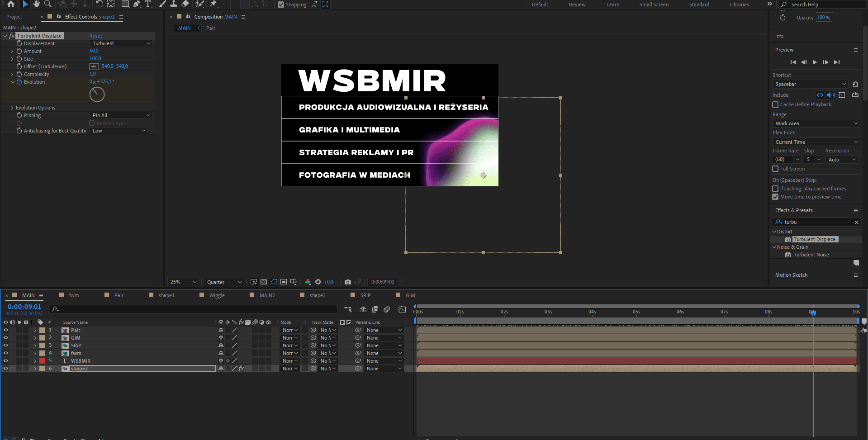Open the MAIN2 timeline tab
The image size is (868, 440).
click(267, 295)
